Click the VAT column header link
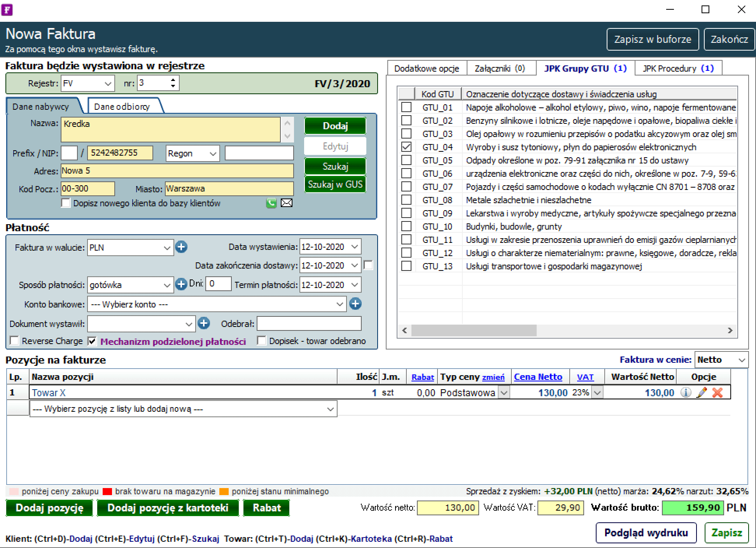This screenshot has height=548, width=756. 585,377
